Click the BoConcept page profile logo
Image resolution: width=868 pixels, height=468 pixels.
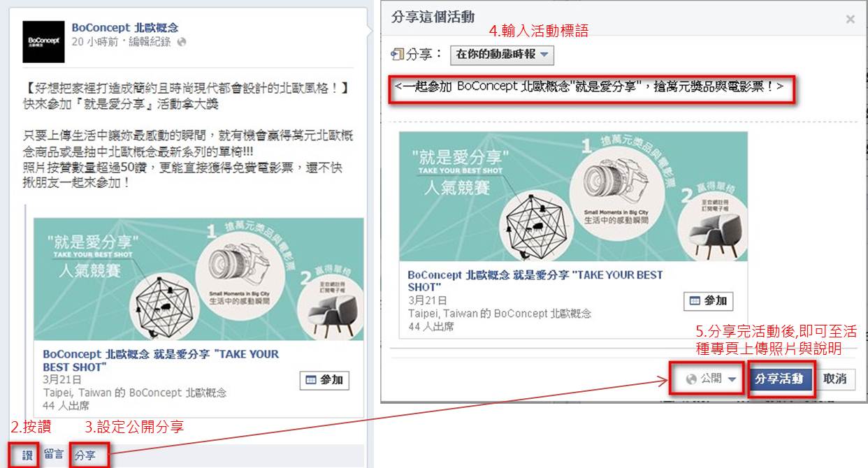[43, 41]
